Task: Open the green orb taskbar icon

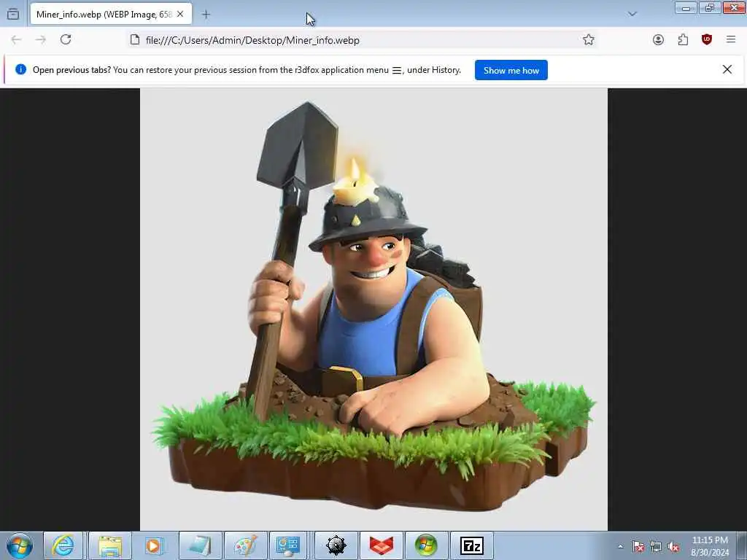Action: click(426, 545)
